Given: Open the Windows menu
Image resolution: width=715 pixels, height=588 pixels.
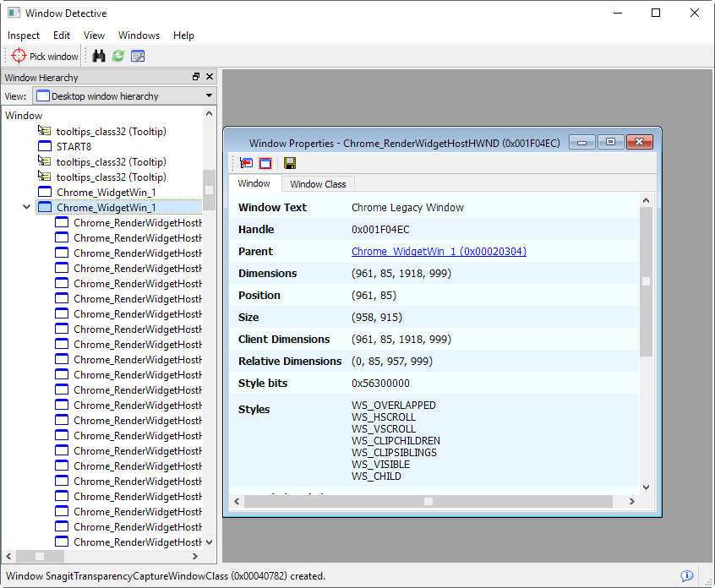Looking at the screenshot, I should [139, 35].
